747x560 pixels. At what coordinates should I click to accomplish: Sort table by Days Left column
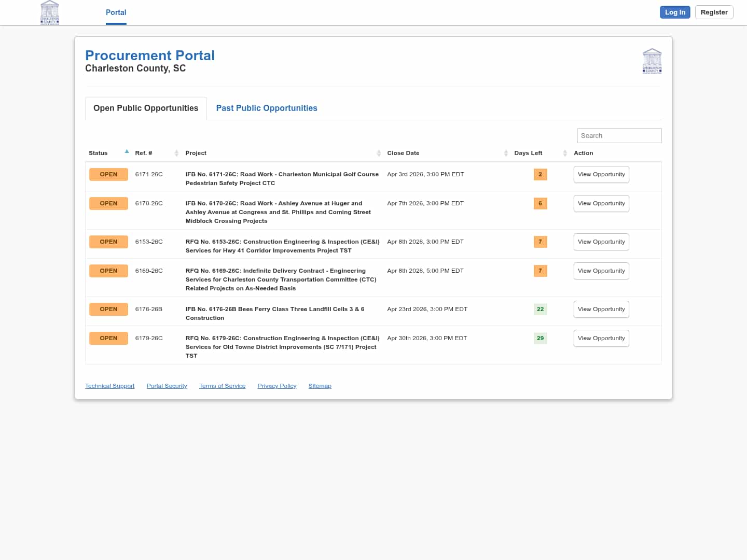pos(565,153)
